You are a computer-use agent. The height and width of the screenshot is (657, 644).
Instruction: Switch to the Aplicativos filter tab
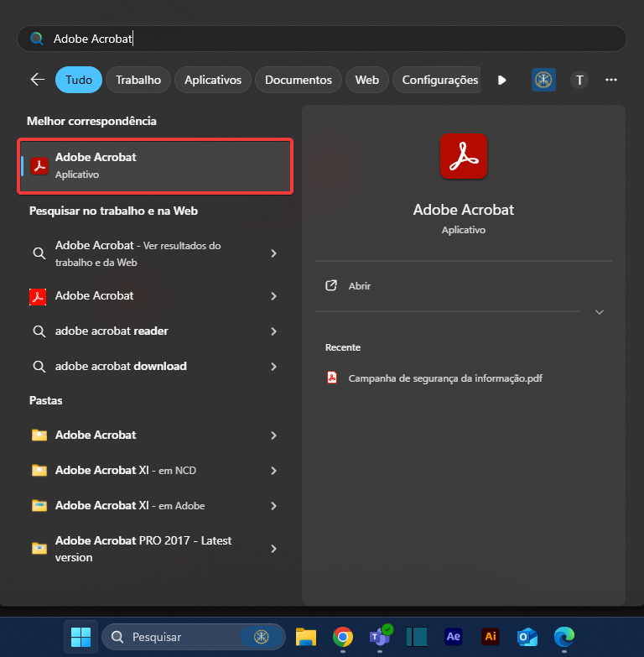(213, 80)
